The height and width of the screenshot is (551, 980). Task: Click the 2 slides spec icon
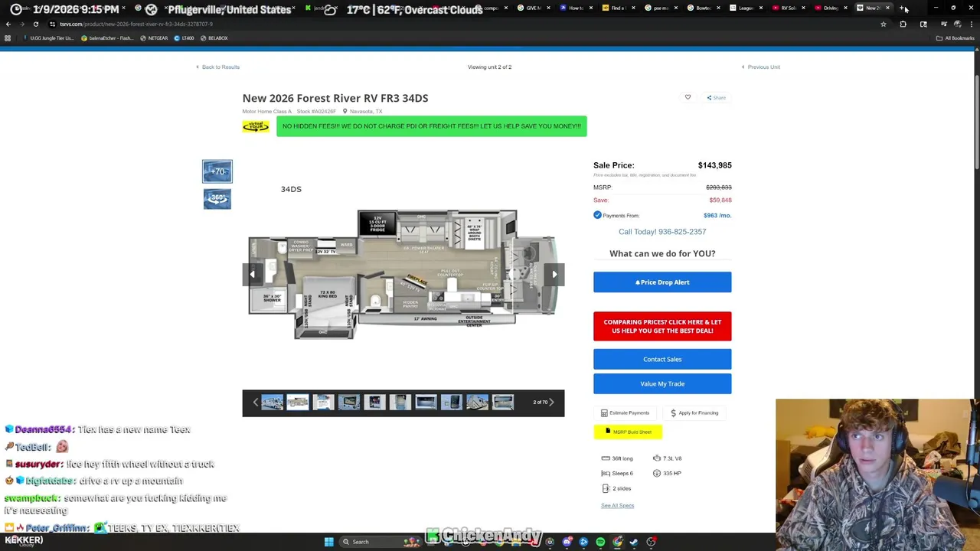(x=606, y=488)
